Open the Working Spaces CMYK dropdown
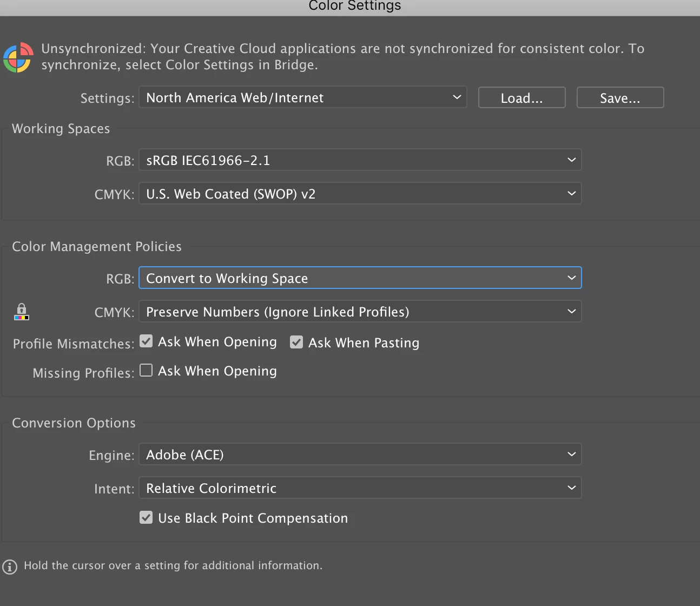 point(360,194)
